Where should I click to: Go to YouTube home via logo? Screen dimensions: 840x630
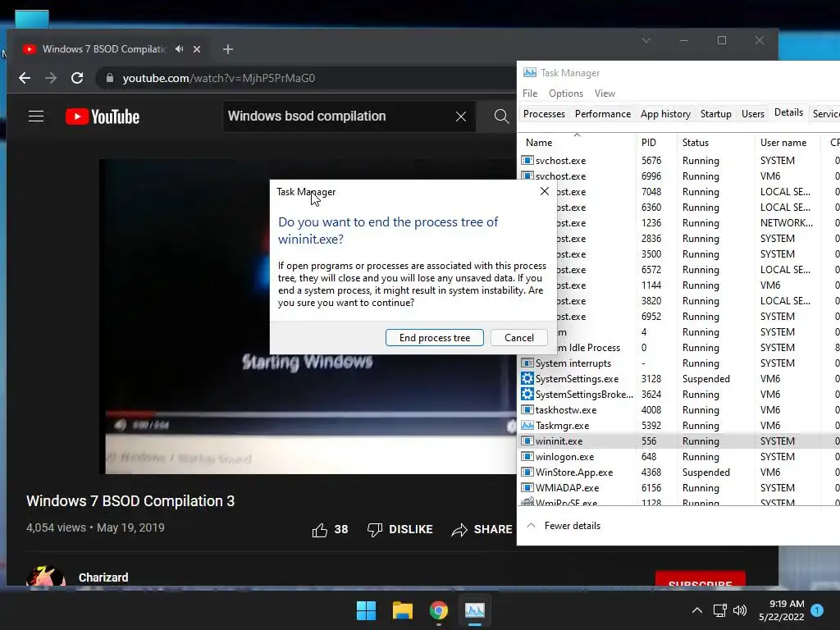point(103,116)
